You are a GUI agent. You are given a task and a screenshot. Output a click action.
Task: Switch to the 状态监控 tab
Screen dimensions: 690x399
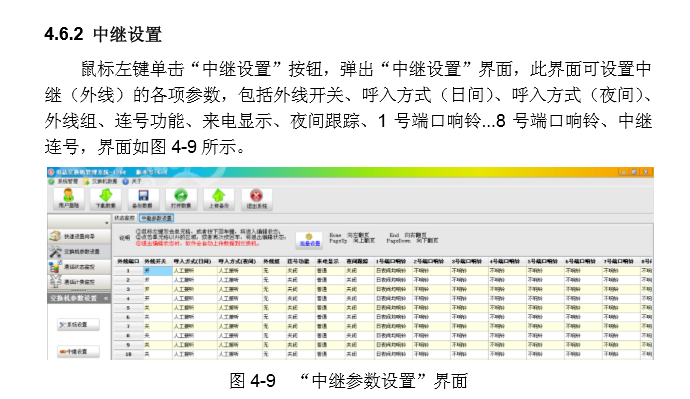coord(125,218)
